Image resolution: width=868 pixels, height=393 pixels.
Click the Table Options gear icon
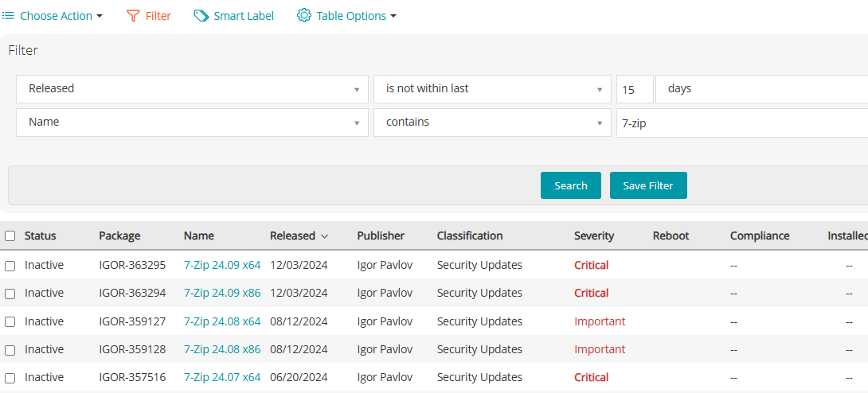click(304, 16)
